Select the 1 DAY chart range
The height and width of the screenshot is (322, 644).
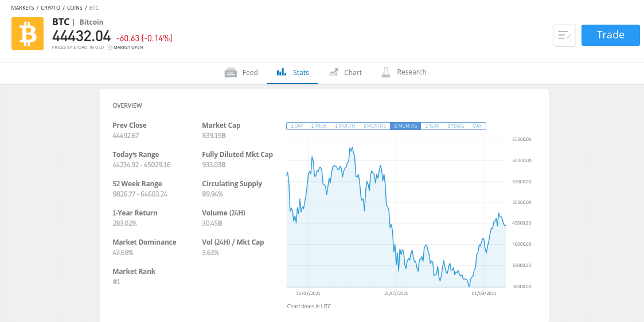[297, 126]
